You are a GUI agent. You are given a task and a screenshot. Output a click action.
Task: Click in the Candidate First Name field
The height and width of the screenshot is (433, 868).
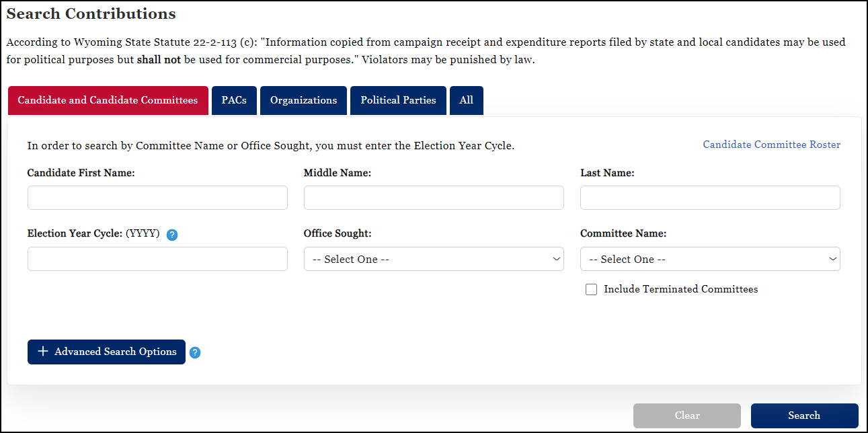[157, 198]
